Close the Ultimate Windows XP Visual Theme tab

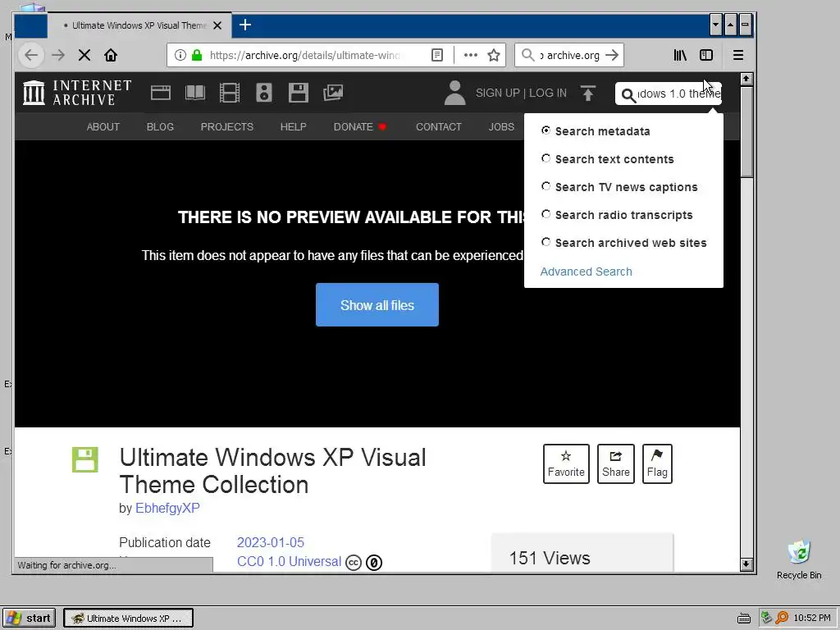click(x=217, y=25)
